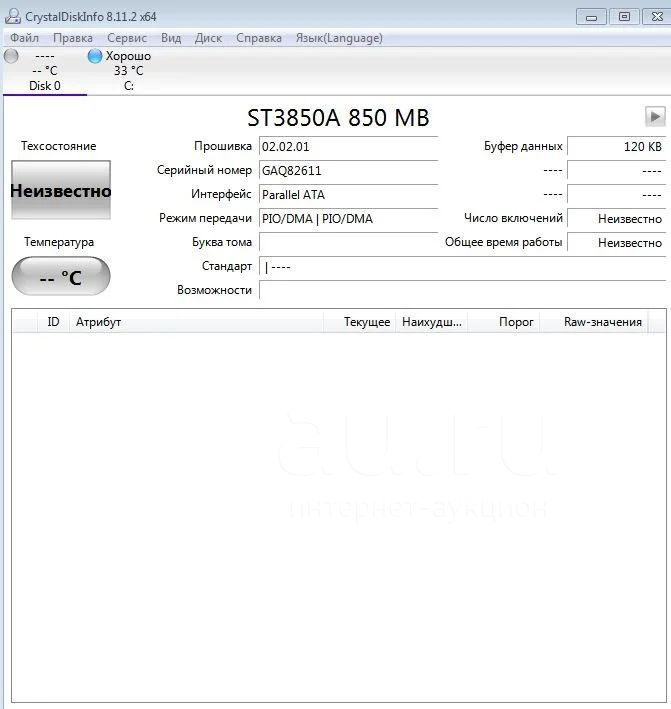Click the buffer size value 120 KB
671x709 pixels.
click(617, 147)
